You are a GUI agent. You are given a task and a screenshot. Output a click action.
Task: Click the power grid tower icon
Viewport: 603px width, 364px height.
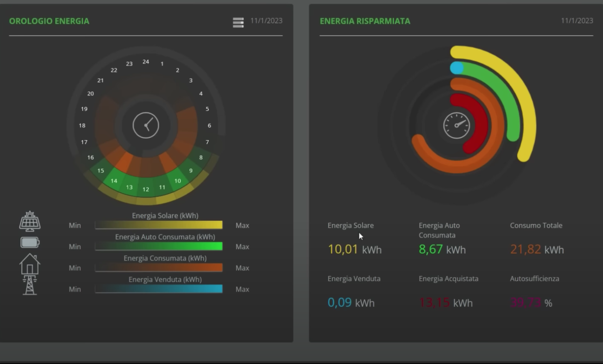[30, 285]
